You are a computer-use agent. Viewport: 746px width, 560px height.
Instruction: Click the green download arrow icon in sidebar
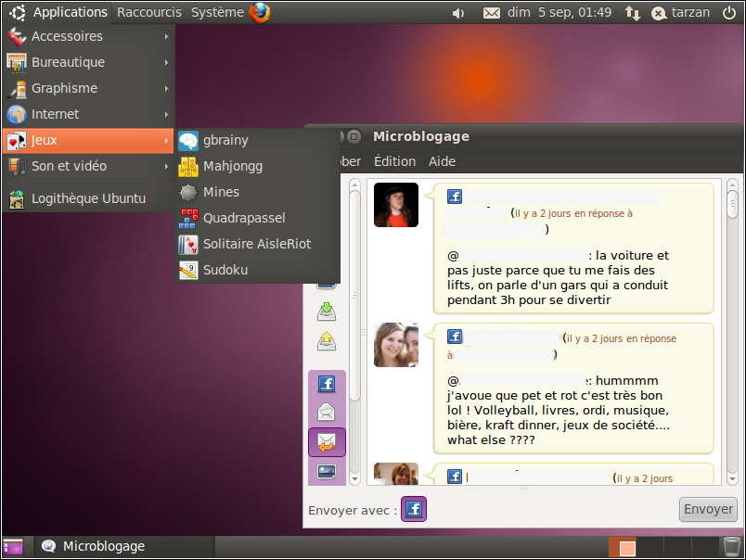coord(327,312)
